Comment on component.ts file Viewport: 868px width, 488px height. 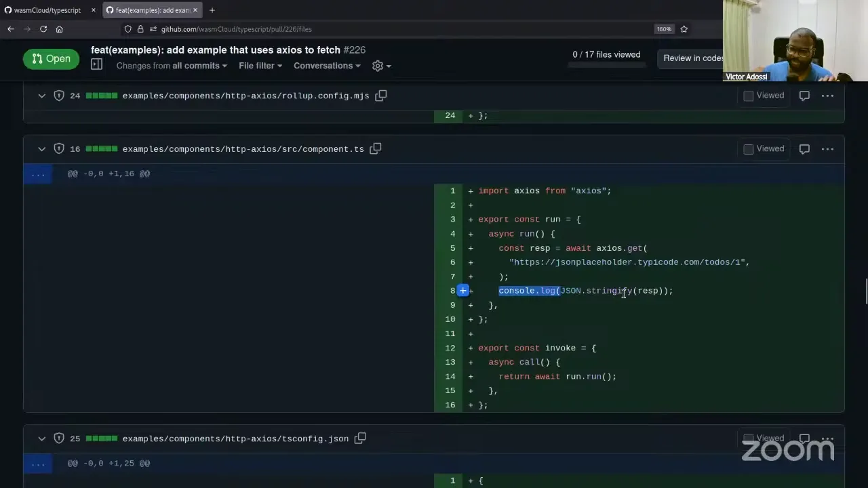804,148
